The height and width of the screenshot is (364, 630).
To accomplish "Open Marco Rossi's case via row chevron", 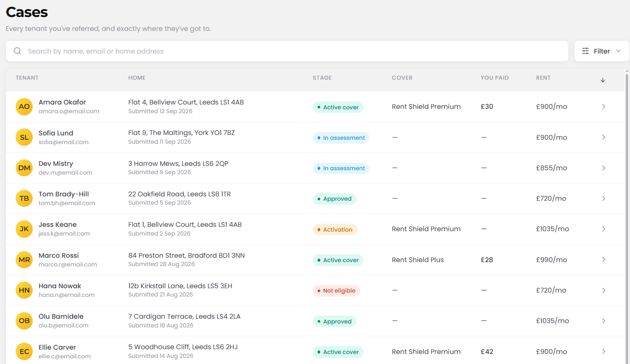I will 603,260.
